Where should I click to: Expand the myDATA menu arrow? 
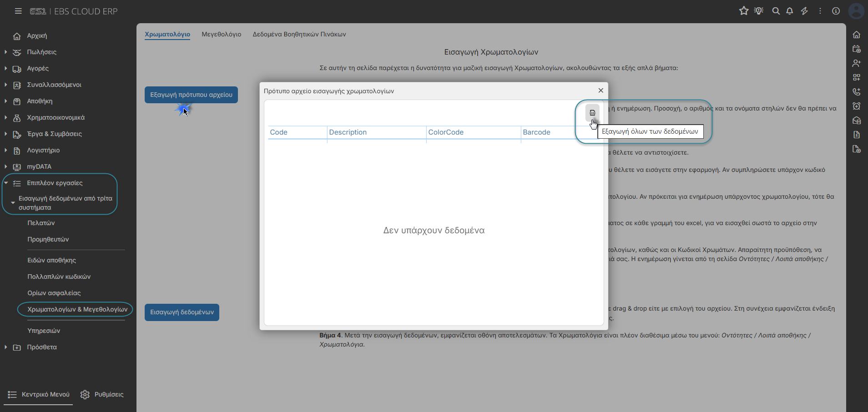(x=5, y=167)
